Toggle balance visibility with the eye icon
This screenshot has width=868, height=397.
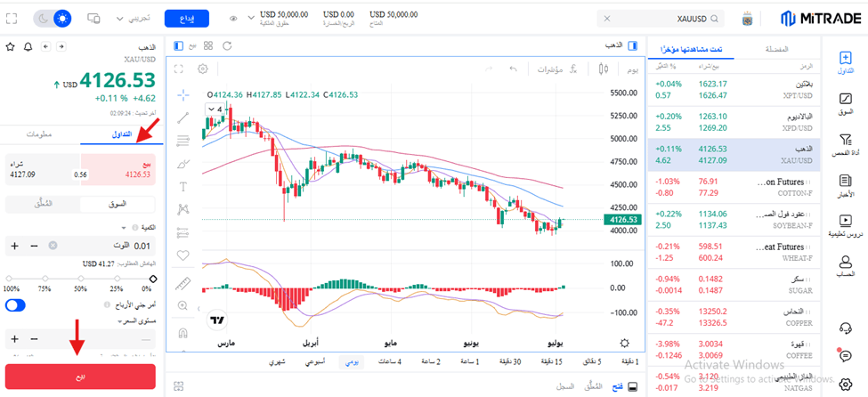coord(233,19)
